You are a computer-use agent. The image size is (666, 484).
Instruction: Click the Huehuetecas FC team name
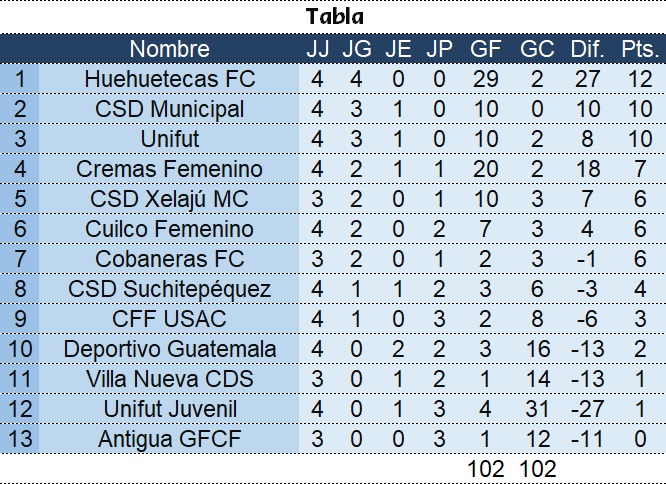170,79
